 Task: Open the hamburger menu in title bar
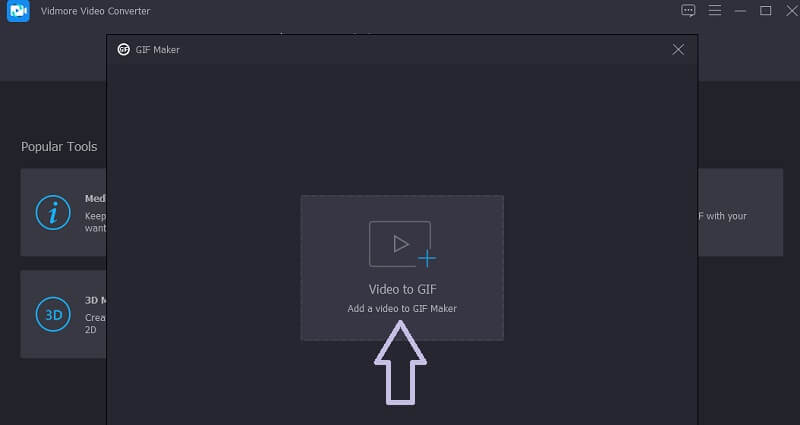714,10
